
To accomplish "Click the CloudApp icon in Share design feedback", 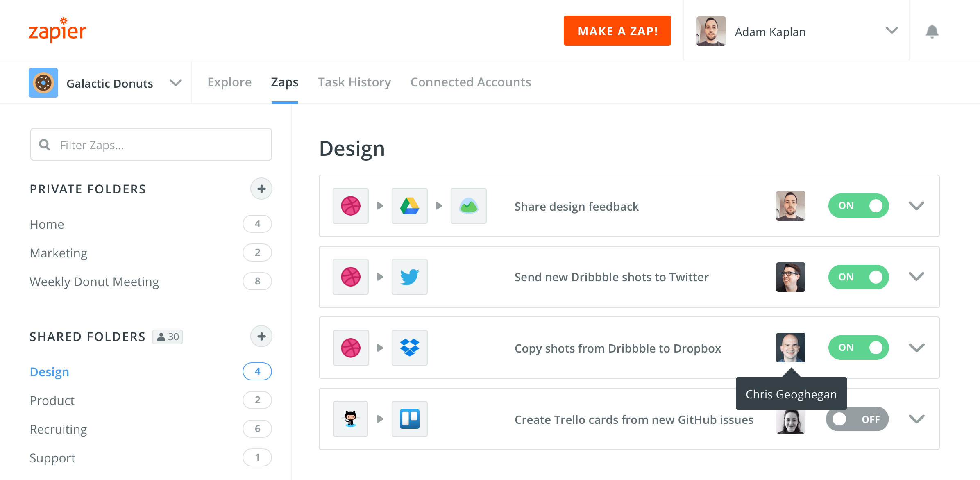I will [469, 206].
